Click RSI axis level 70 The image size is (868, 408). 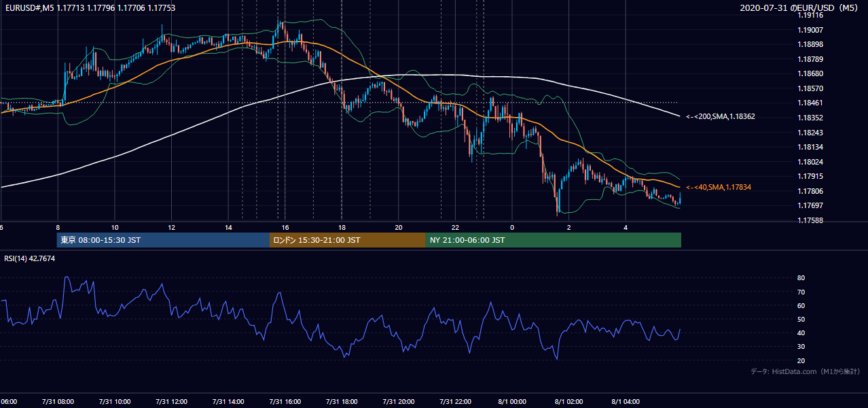tap(801, 292)
